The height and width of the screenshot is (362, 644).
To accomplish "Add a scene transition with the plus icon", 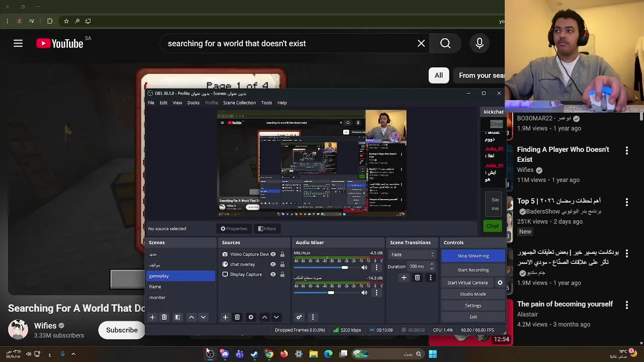I will [404, 278].
